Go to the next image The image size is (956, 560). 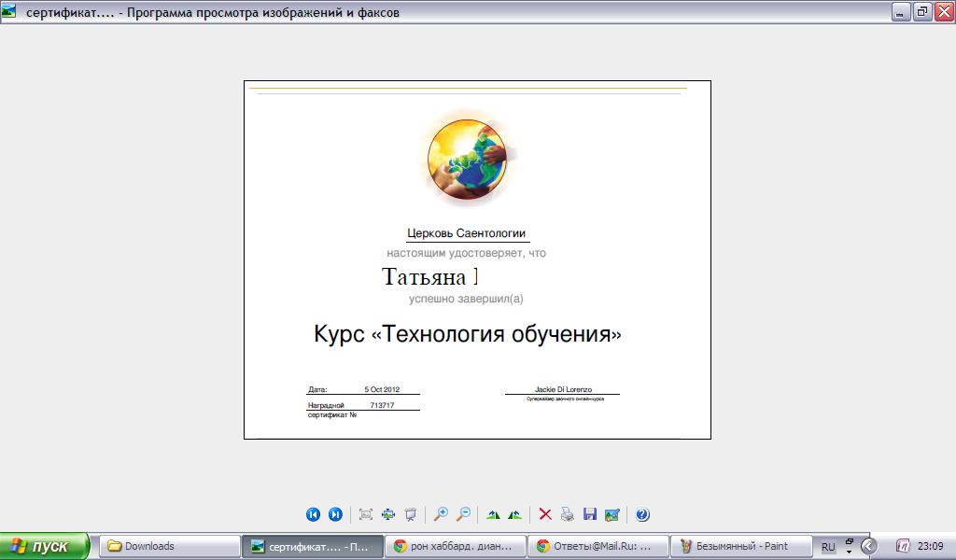coord(335,514)
